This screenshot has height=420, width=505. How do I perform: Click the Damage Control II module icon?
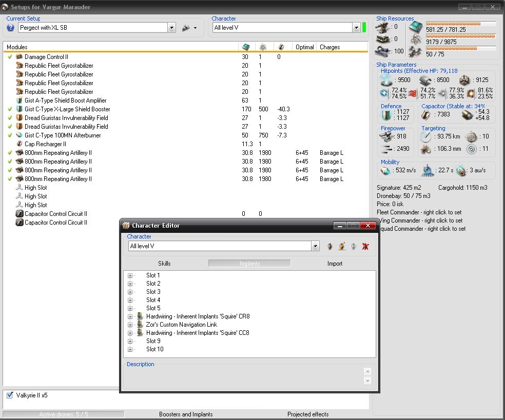point(19,57)
